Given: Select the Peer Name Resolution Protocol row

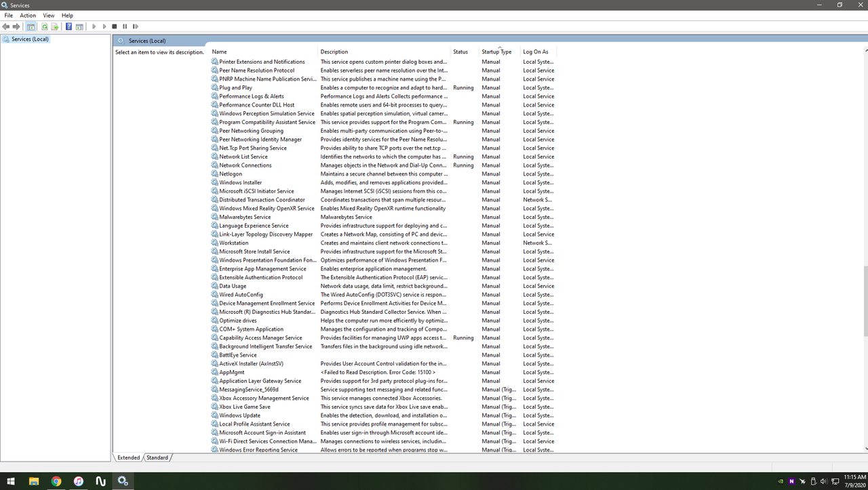Looking at the screenshot, I should [383, 70].
